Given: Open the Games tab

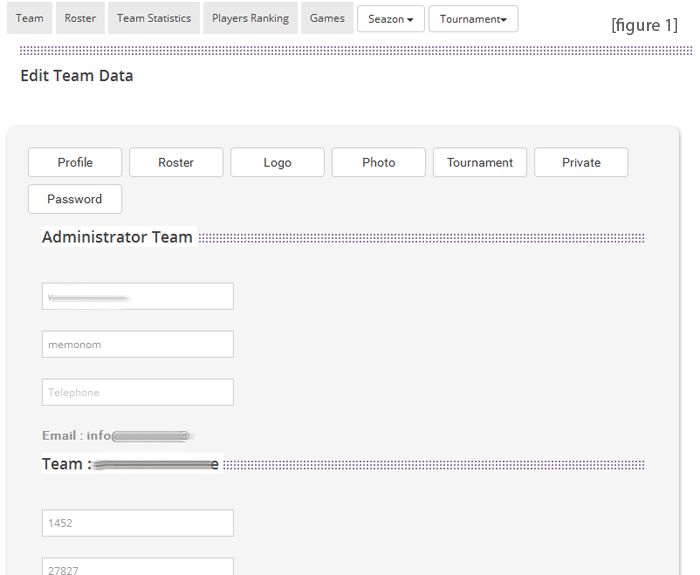Looking at the screenshot, I should click(327, 18).
